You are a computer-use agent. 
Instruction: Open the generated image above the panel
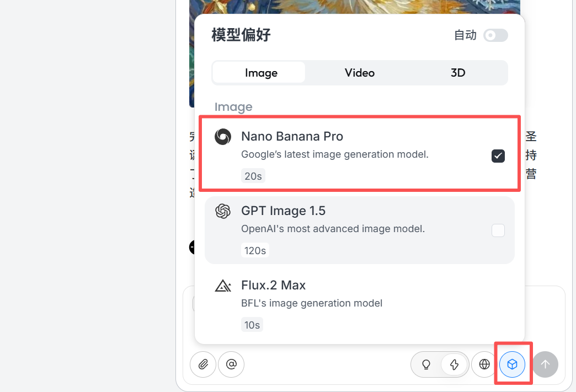click(354, 7)
